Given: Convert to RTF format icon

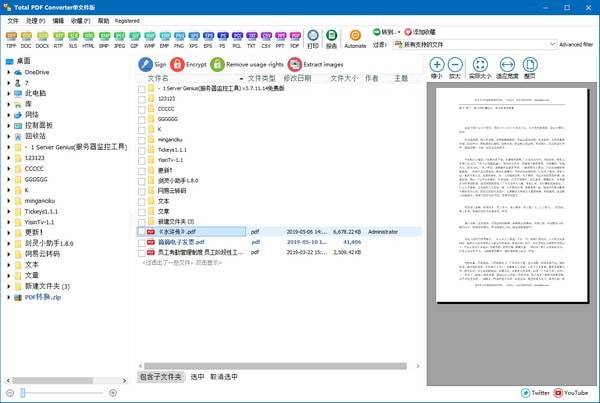Looking at the screenshot, I should (x=58, y=36).
